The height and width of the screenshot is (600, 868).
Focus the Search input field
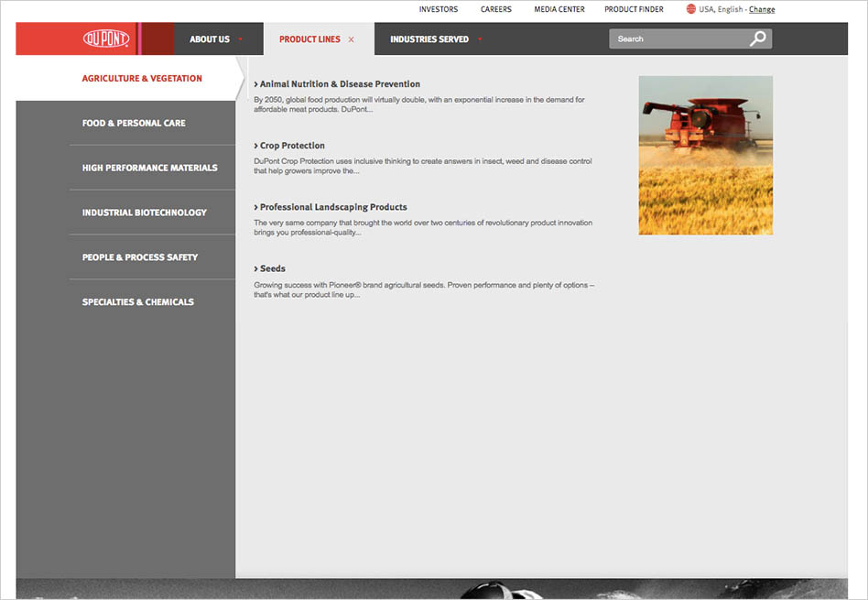[678, 38]
